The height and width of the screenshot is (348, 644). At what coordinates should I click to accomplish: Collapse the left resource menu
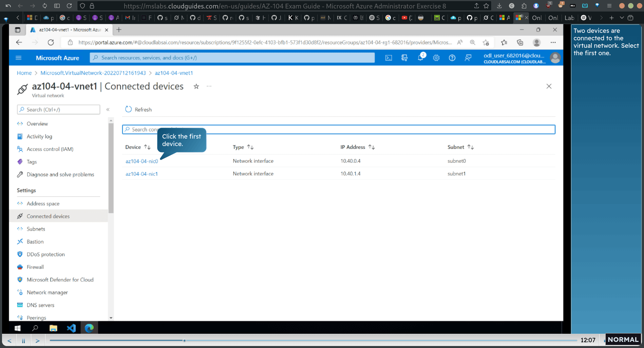(108, 109)
